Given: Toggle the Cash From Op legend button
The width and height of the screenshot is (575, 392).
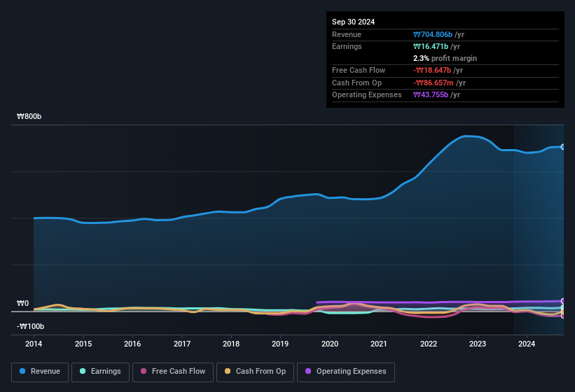Looking at the screenshot, I should (x=255, y=372).
